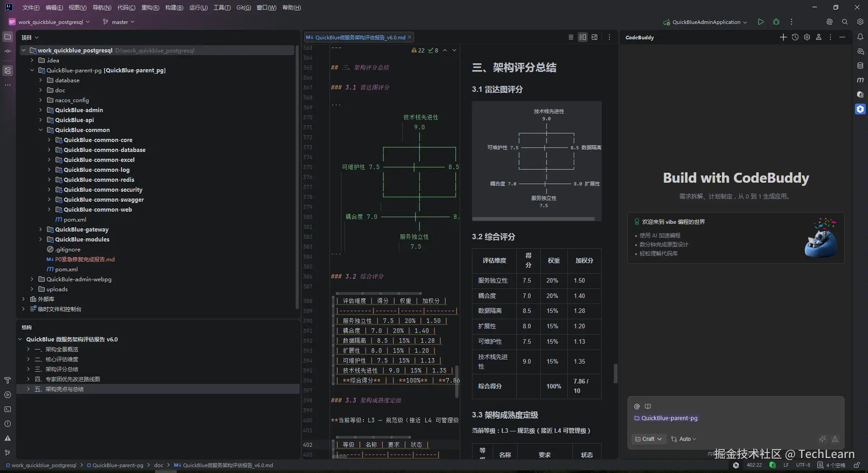Start debugging with the green bug icon
Viewport: 868px width, 473px height.
point(776,22)
